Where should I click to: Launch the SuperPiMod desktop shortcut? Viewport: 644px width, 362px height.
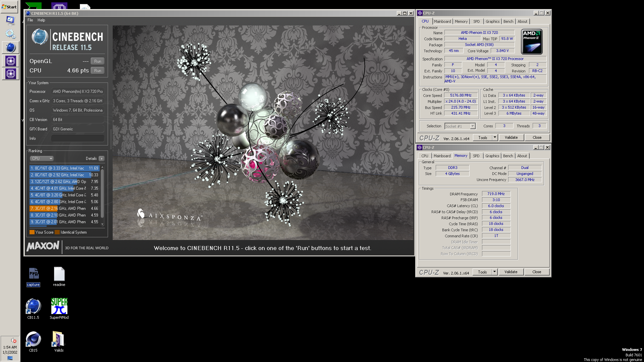click(x=59, y=309)
